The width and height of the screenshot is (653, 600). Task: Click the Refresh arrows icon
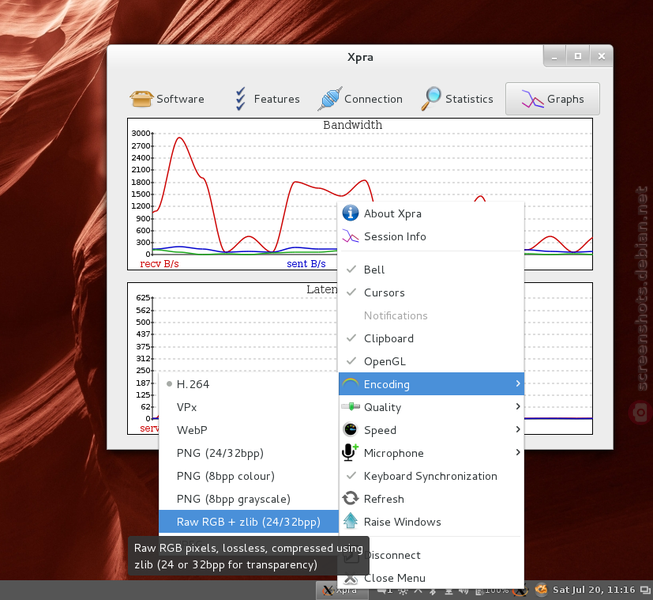(x=350, y=498)
